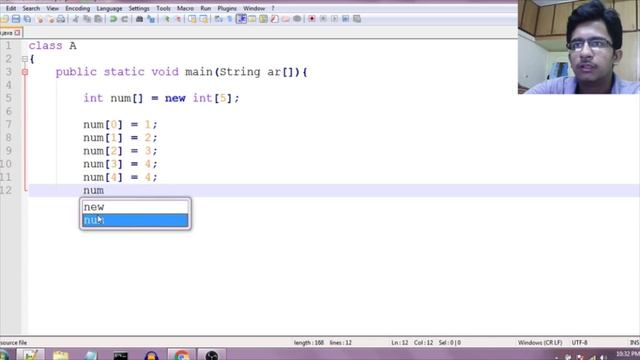Open the Function List icon
The height and width of the screenshot is (360, 640).
pos(274,19)
